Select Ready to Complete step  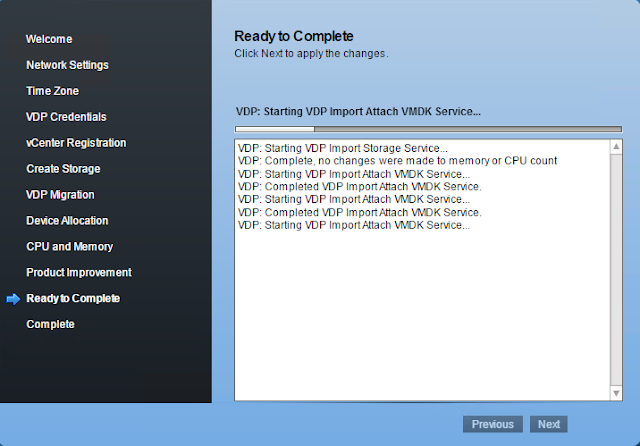tap(73, 298)
